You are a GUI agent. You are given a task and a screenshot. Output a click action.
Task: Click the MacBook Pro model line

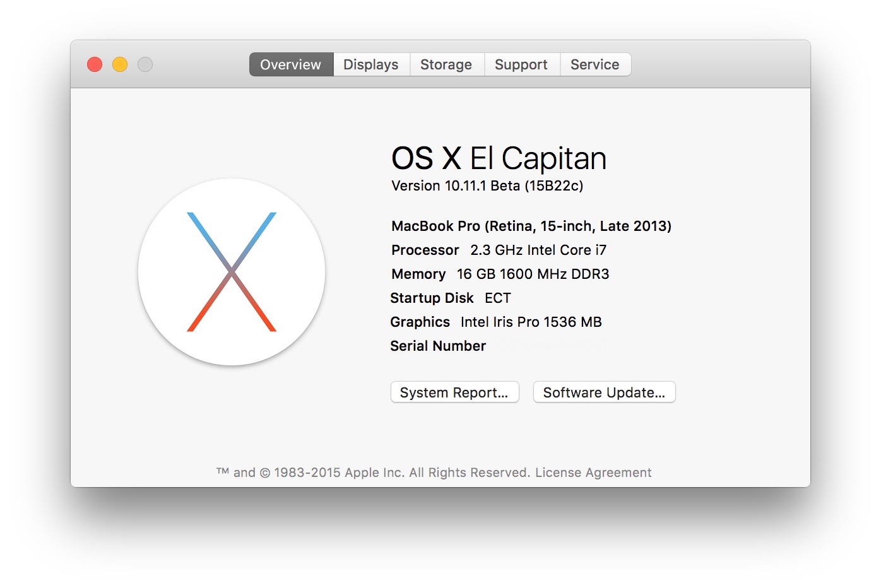[x=531, y=226]
